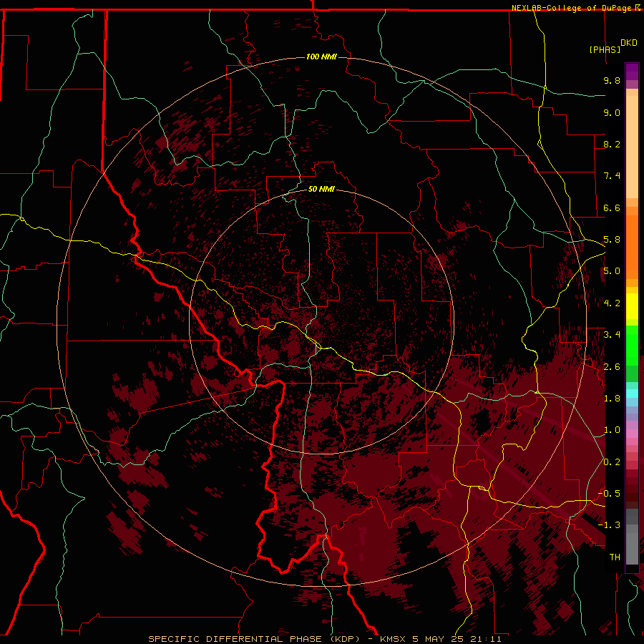This screenshot has height=644, width=644.
Task: Click the 50 NMI range ring label
Action: 321,189
